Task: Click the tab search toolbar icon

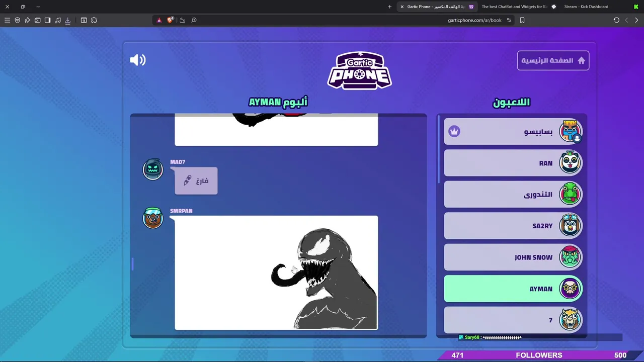Action: [84, 20]
